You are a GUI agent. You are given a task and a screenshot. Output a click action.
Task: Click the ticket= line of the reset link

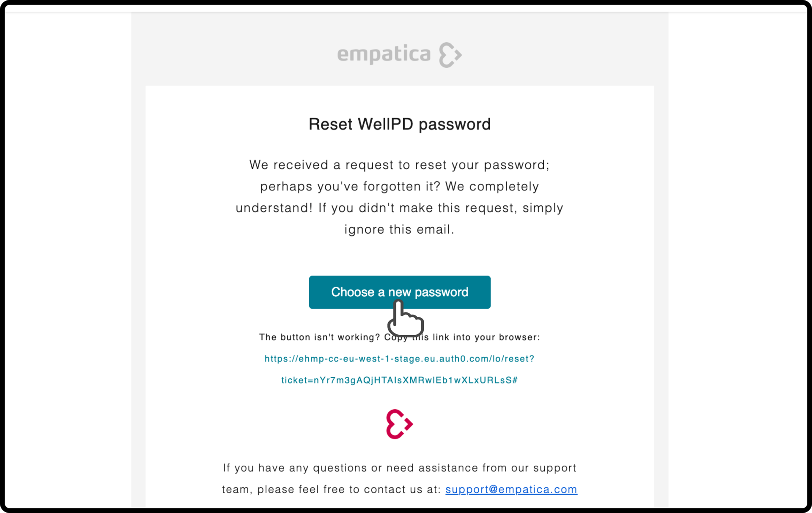(399, 380)
